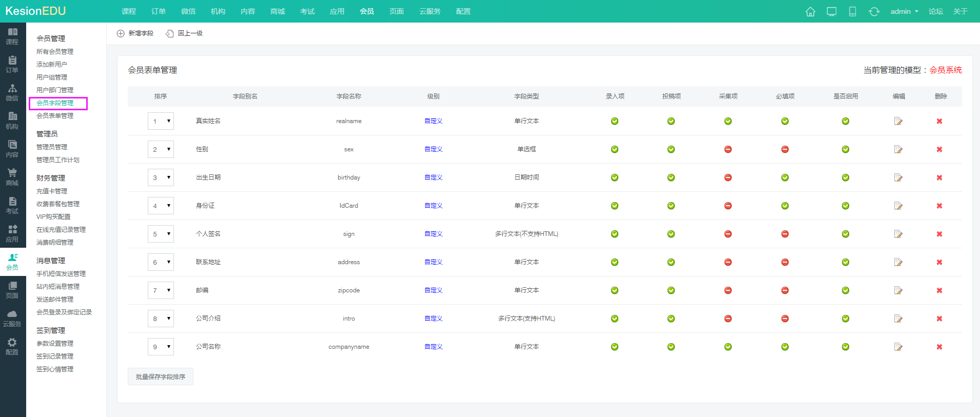Open the 云服务 cloud sidebar icon

click(x=12, y=317)
